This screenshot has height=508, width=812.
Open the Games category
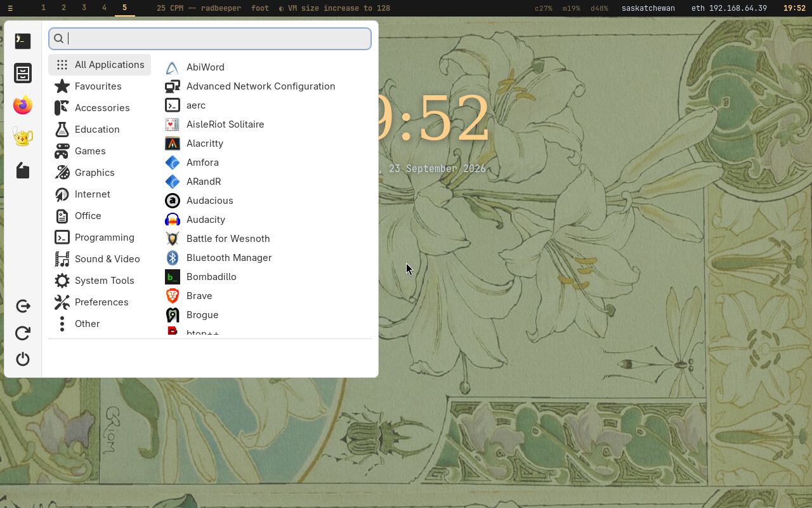[100, 151]
